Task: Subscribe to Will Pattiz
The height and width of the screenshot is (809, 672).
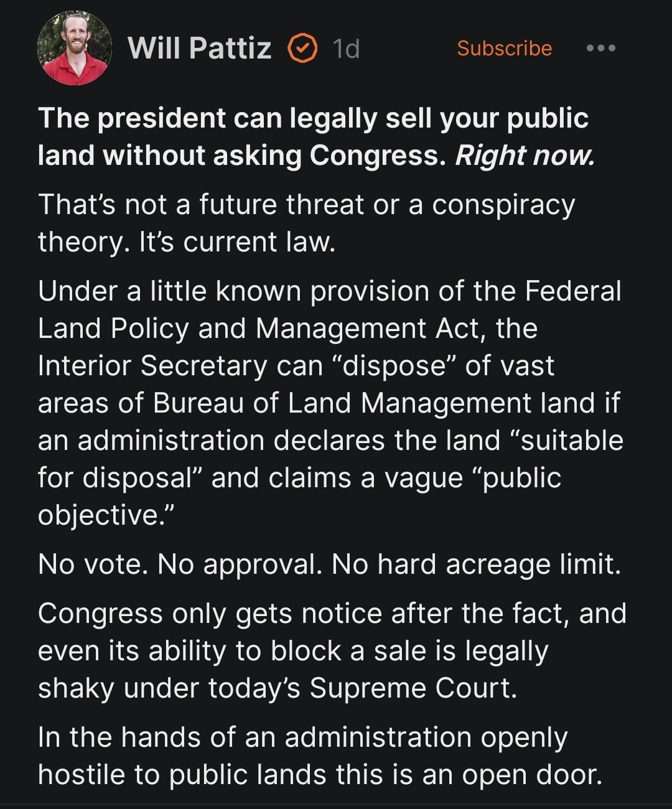Action: tap(504, 48)
